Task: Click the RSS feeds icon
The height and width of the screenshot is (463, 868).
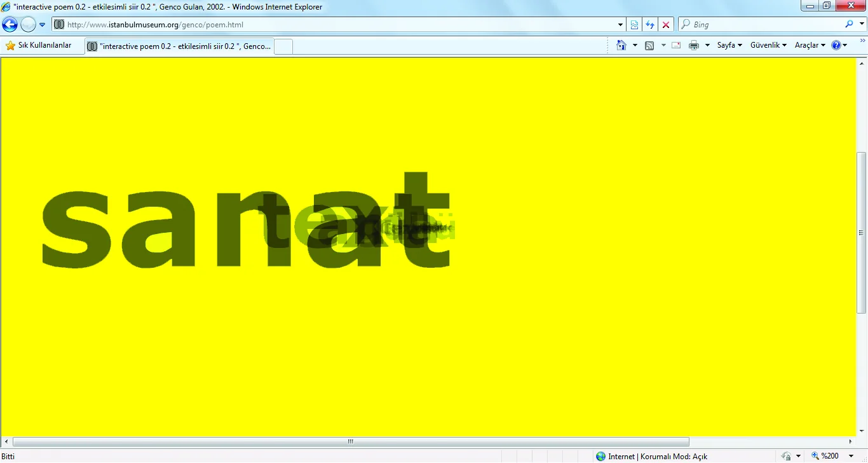Action: (649, 46)
